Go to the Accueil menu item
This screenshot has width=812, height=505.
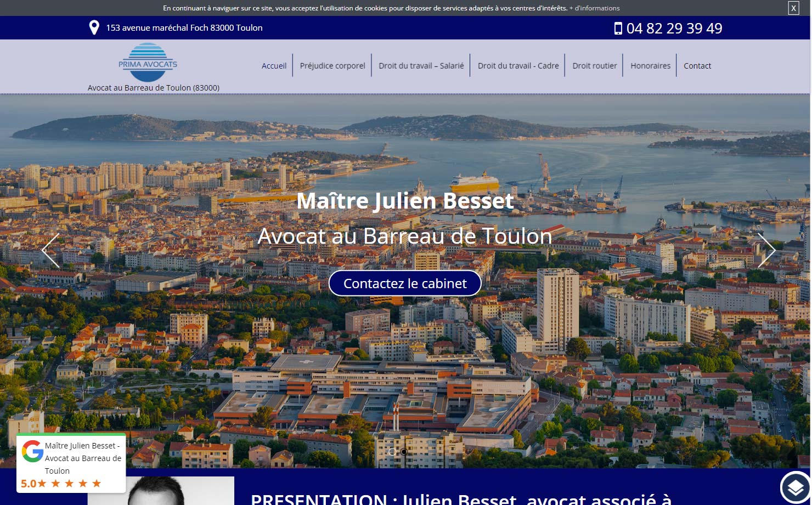click(274, 66)
